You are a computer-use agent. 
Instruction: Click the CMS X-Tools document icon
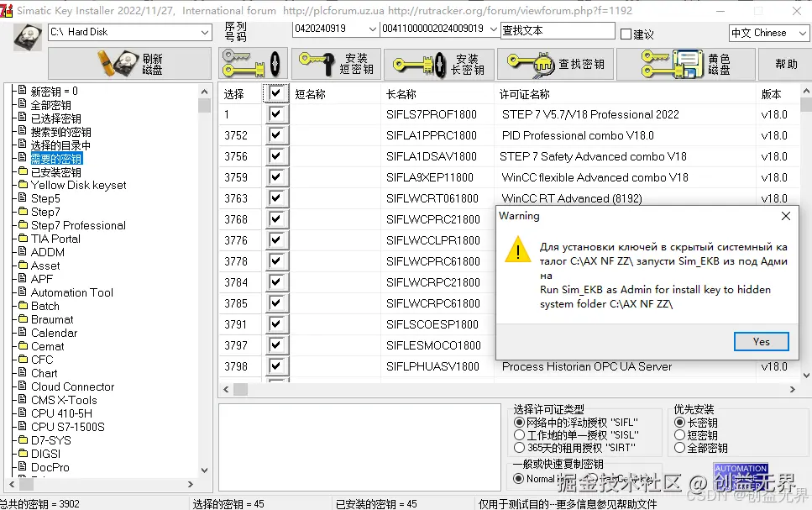(23, 399)
